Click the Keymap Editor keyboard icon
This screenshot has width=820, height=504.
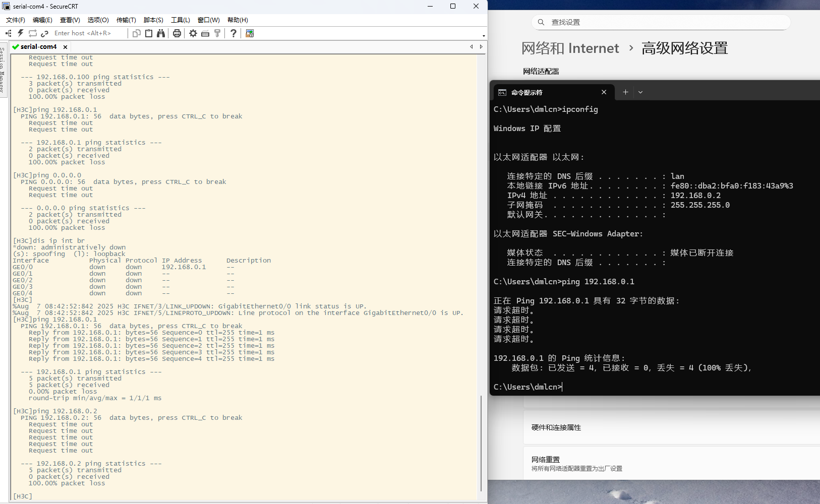pyautogui.click(x=205, y=33)
